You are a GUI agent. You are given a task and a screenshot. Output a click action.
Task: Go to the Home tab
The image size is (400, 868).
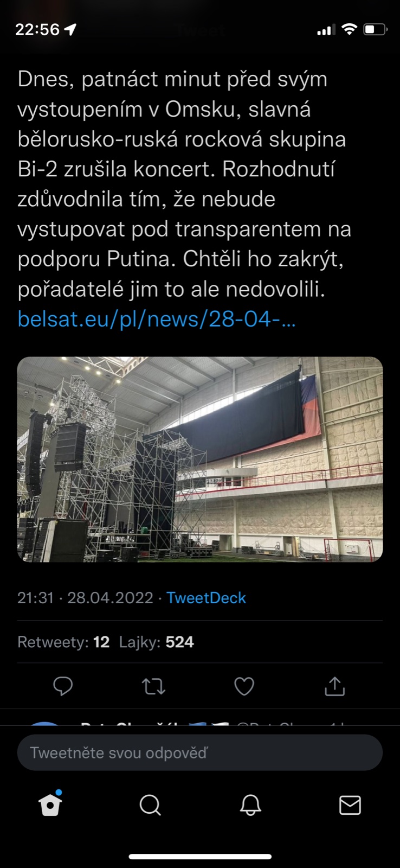pos(50,805)
